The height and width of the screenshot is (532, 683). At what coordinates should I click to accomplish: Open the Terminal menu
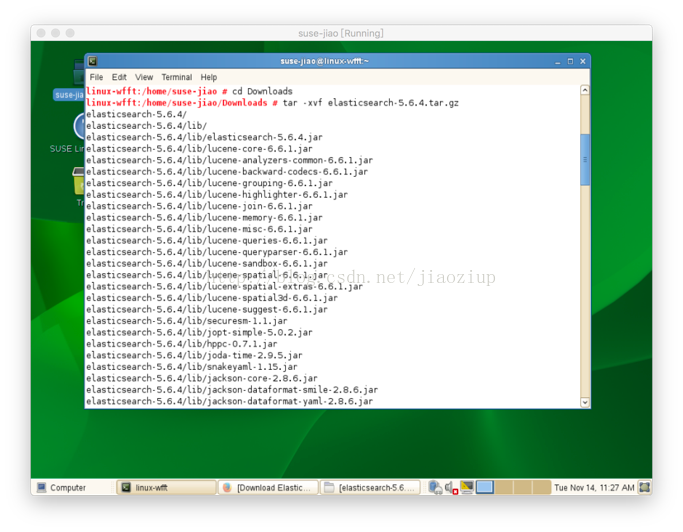(176, 77)
